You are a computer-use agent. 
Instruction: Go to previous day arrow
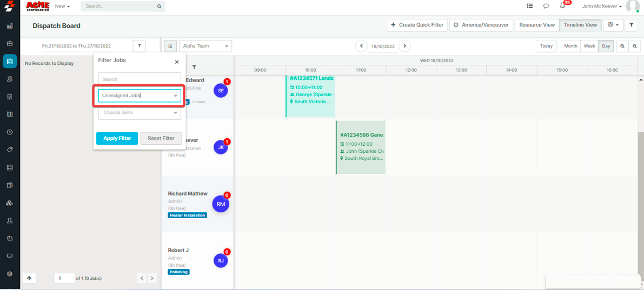(361, 46)
